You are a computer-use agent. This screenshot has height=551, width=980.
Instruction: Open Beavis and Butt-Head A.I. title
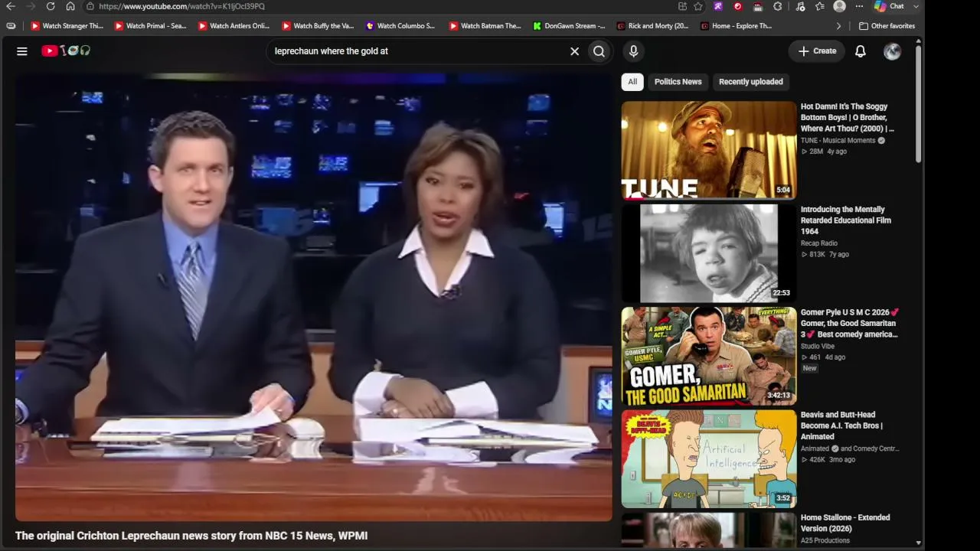point(842,425)
